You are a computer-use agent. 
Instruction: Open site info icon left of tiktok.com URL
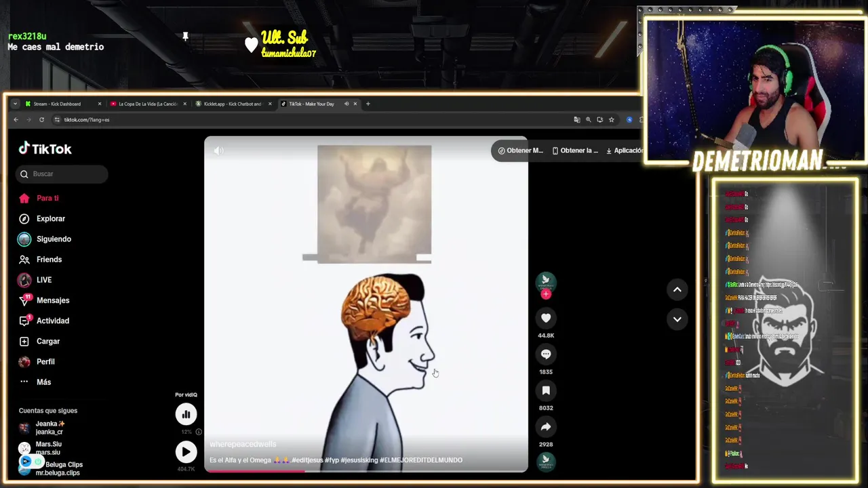pos(57,119)
